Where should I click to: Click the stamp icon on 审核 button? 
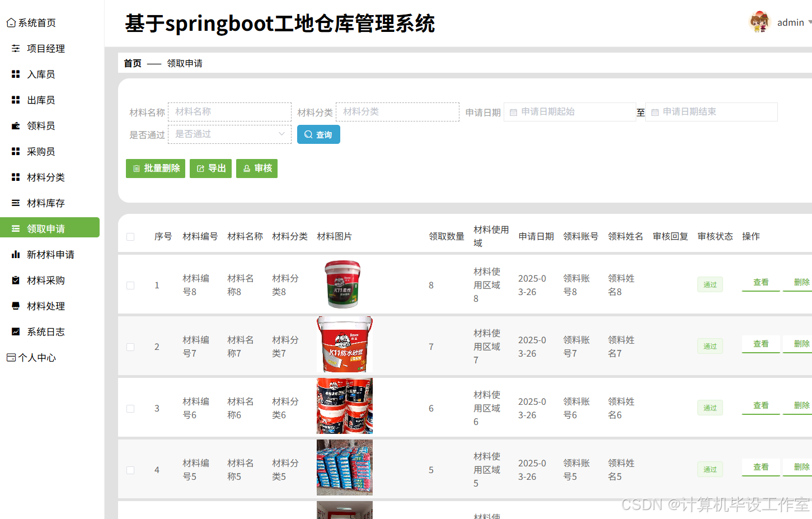pyautogui.click(x=247, y=169)
